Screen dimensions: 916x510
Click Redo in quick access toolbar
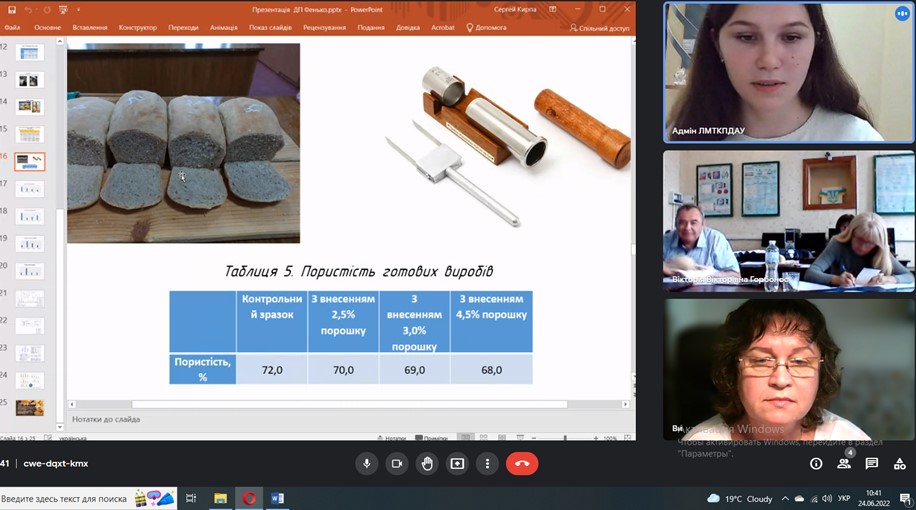point(47,9)
